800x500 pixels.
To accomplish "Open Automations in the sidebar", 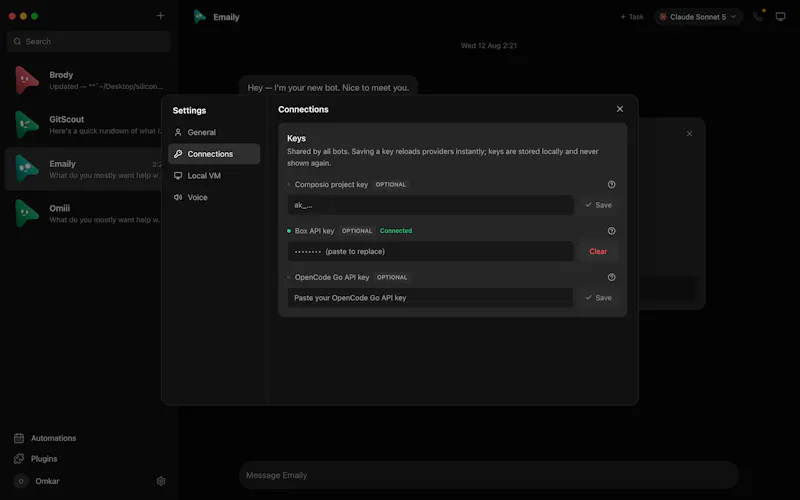I will click(53, 438).
